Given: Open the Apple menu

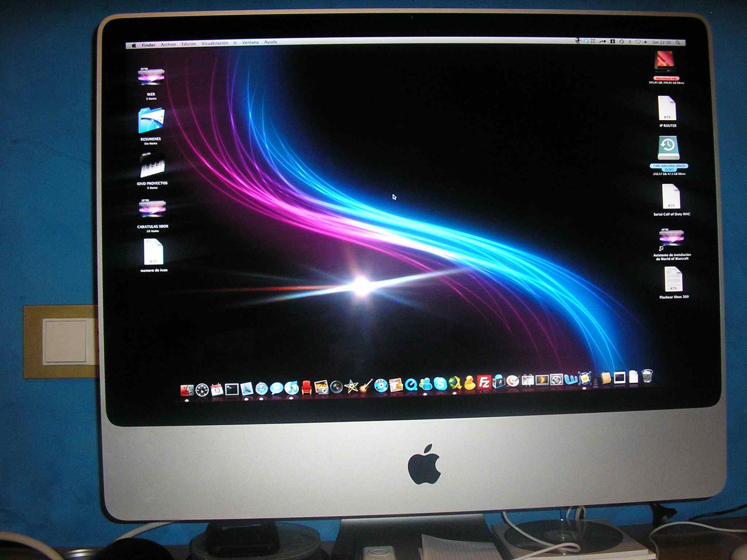Looking at the screenshot, I should pyautogui.click(x=134, y=45).
